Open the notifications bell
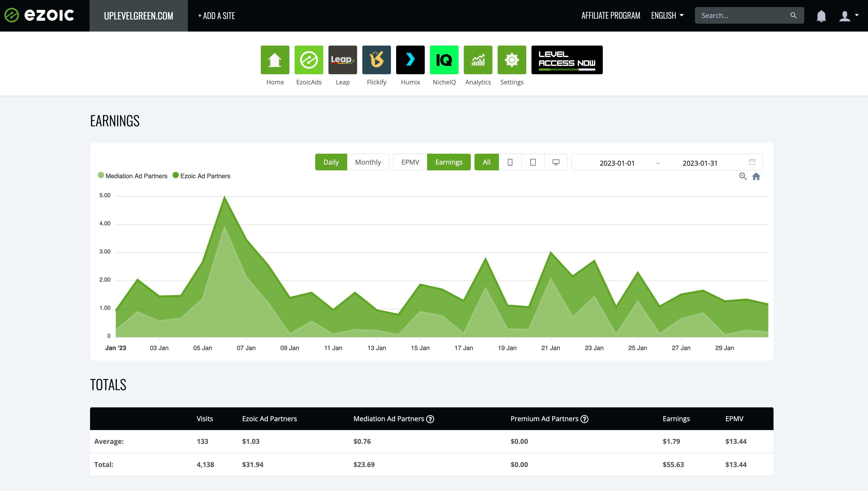The height and width of the screenshot is (491, 868). (821, 16)
